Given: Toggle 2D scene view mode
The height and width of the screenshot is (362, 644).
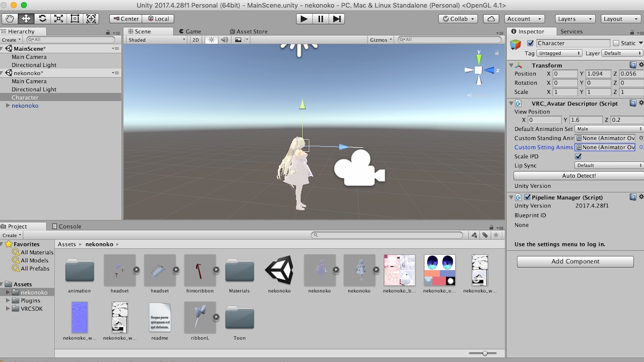Looking at the screenshot, I should 196,40.
